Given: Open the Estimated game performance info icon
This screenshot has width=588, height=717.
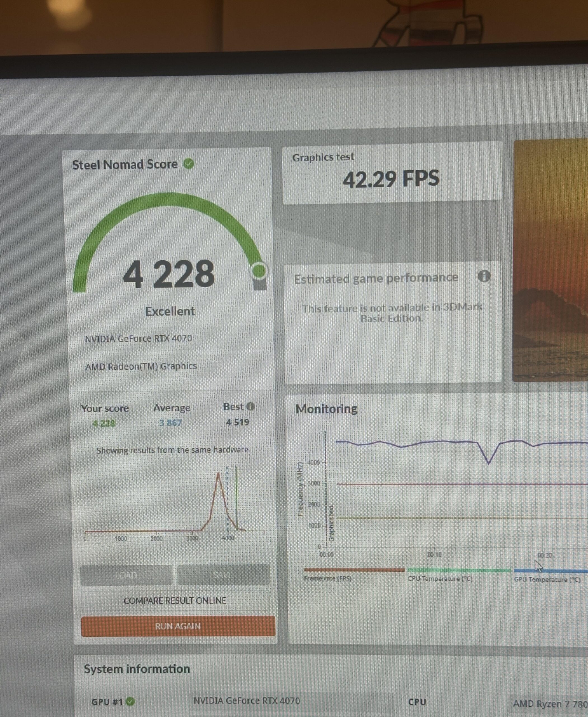Looking at the screenshot, I should tap(484, 276).
